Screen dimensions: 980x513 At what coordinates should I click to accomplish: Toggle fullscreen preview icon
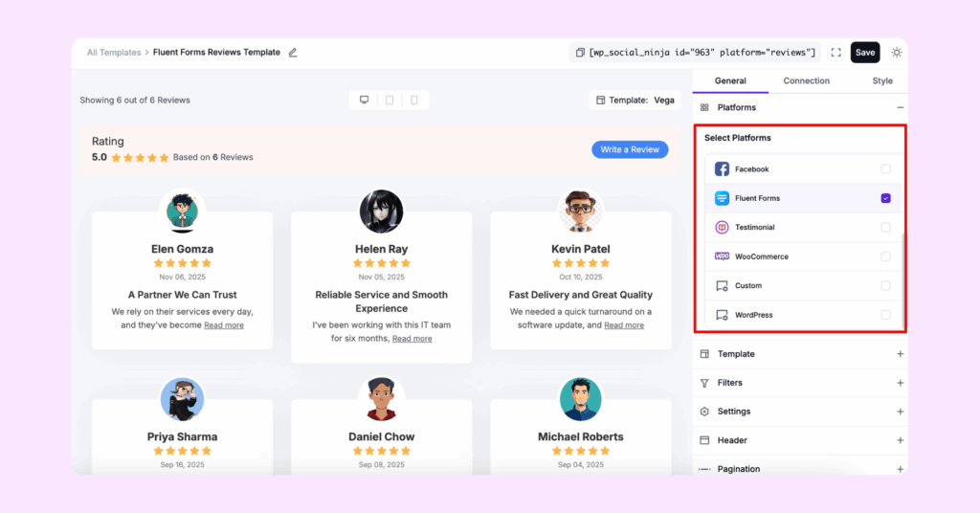pos(835,53)
